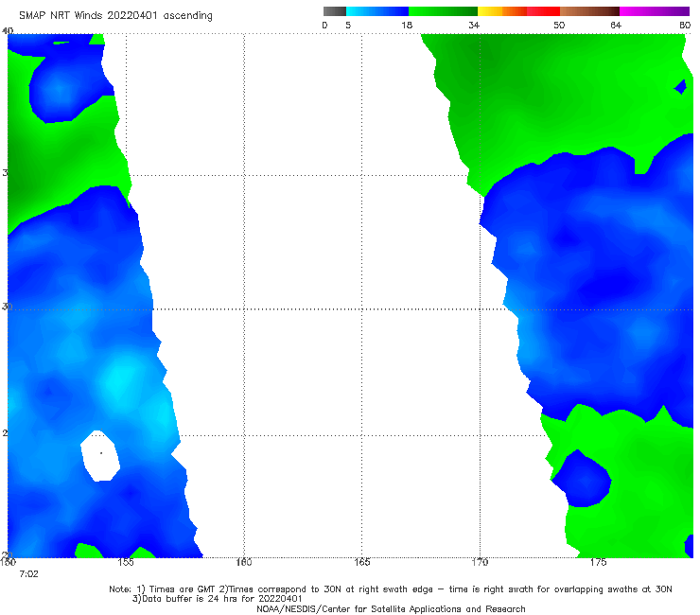Click the longitude axis label '160'
The height and width of the screenshot is (615, 700).
[x=244, y=562]
